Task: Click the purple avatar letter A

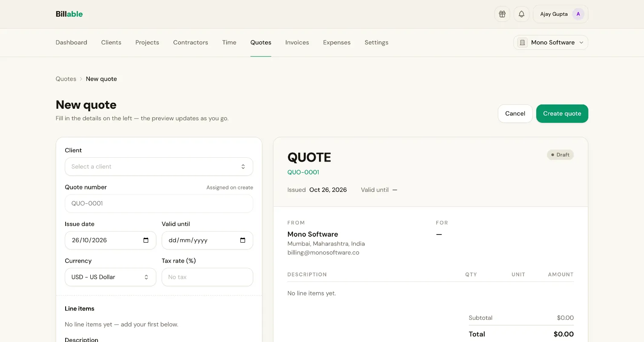Action: [x=578, y=14]
